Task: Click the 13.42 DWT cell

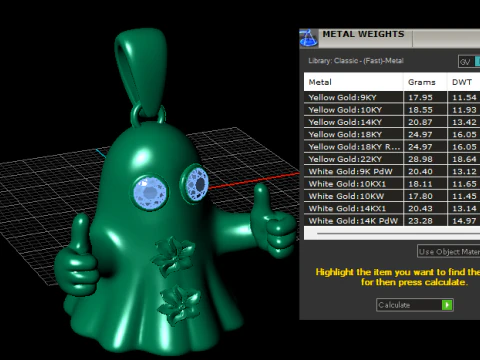Action: click(x=464, y=122)
